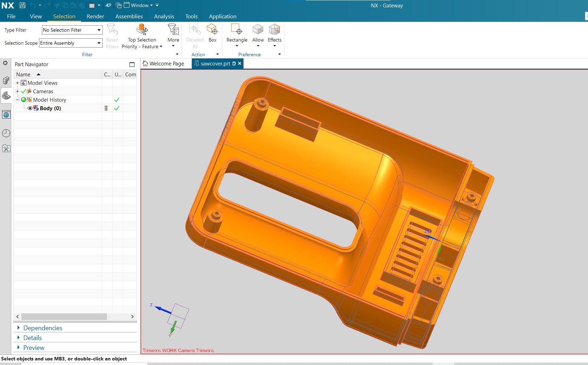This screenshot has height=365, width=588.
Task: Click the Com column header
Action: (x=130, y=74)
